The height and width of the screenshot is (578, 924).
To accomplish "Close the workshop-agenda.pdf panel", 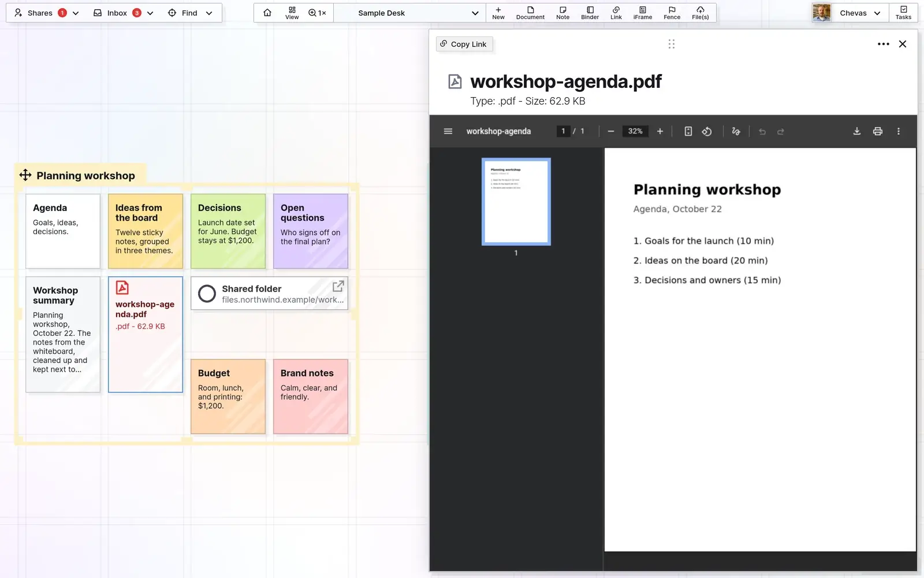I will point(903,44).
